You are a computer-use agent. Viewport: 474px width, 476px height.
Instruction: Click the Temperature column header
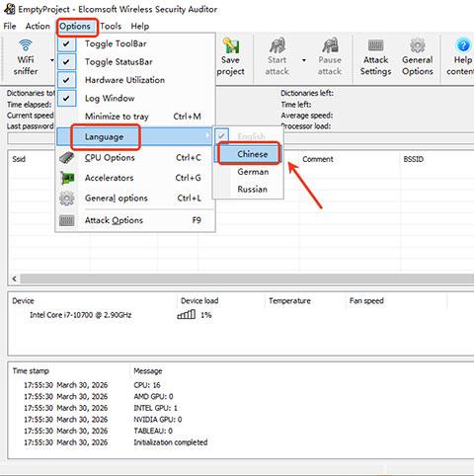click(x=289, y=301)
